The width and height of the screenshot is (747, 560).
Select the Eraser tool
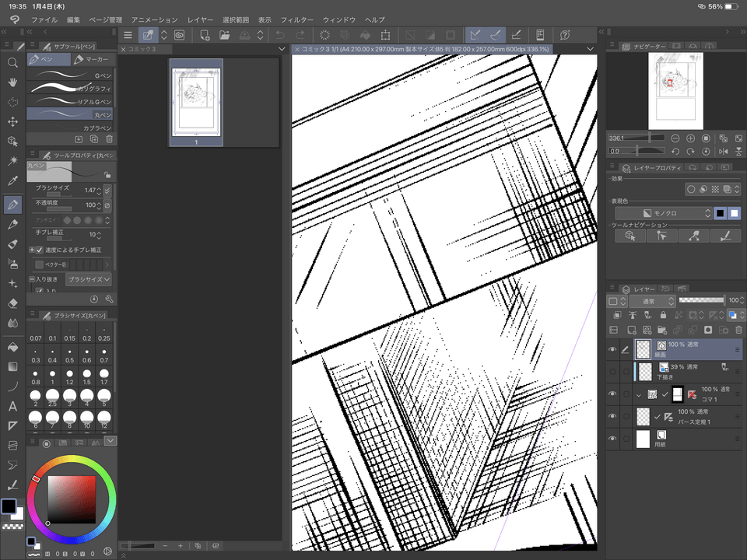click(x=12, y=303)
